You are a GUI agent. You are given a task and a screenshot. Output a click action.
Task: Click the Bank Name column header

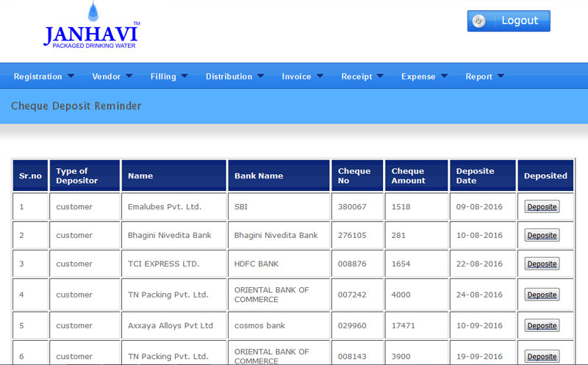coord(279,176)
